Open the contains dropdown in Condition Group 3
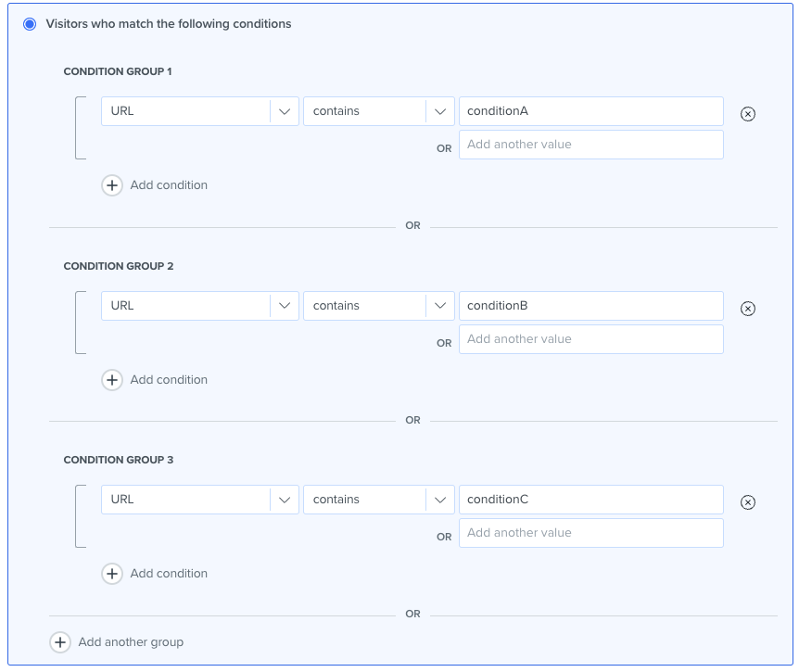The width and height of the screenshot is (799, 672). [x=378, y=500]
